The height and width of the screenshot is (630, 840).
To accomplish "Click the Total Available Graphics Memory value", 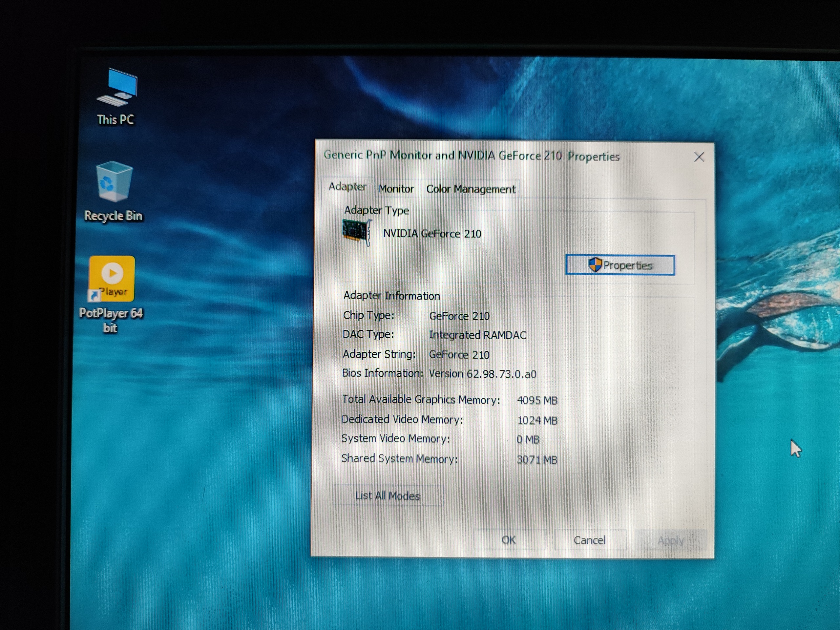I will point(537,400).
